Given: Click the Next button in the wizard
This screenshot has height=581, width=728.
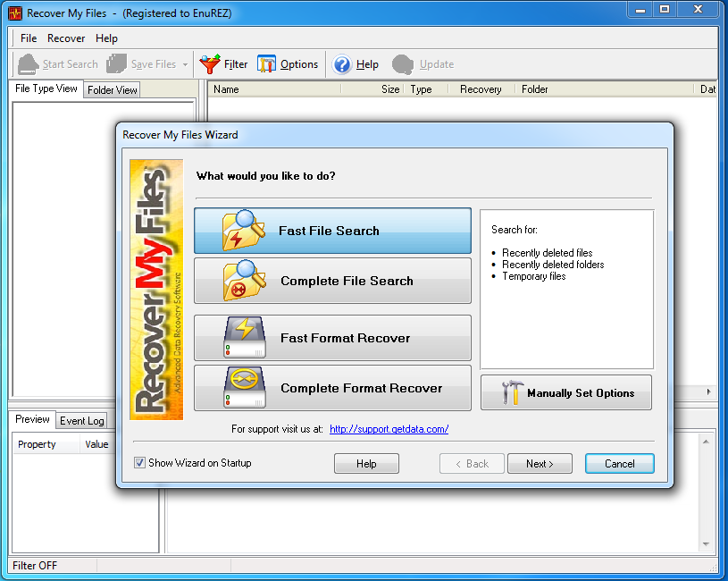Looking at the screenshot, I should 540,464.
